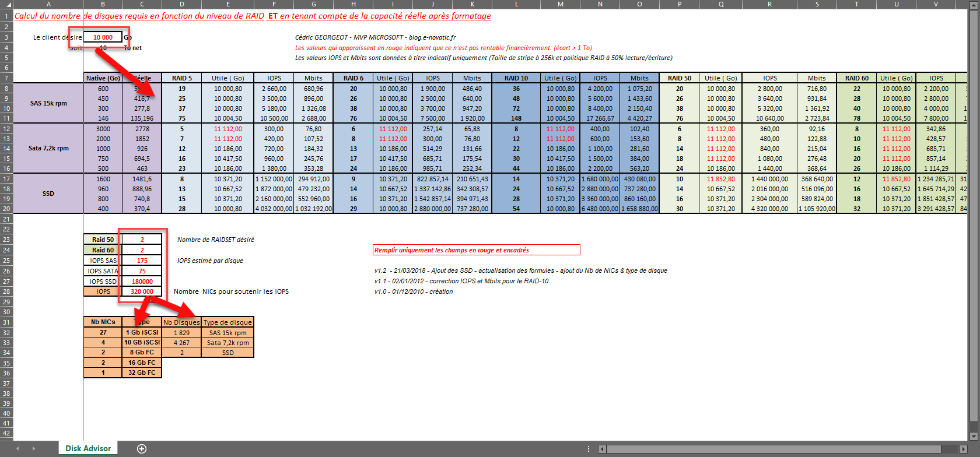Add a new sheet with plus icon

(x=142, y=448)
